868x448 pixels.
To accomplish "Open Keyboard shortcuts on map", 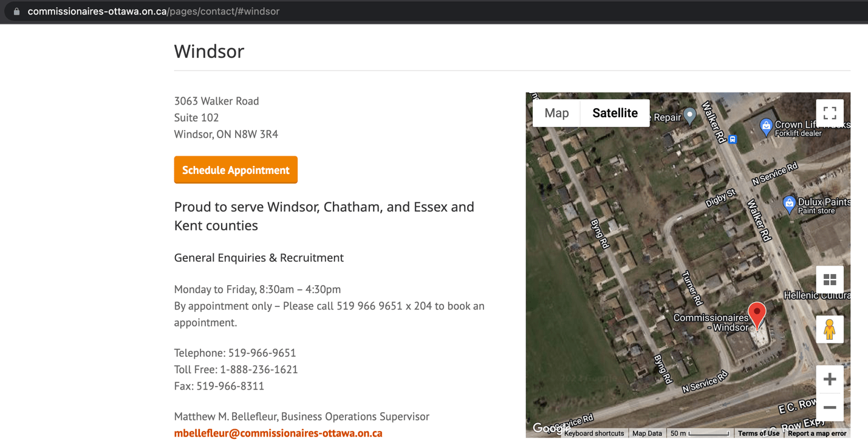I will pyautogui.click(x=594, y=433).
